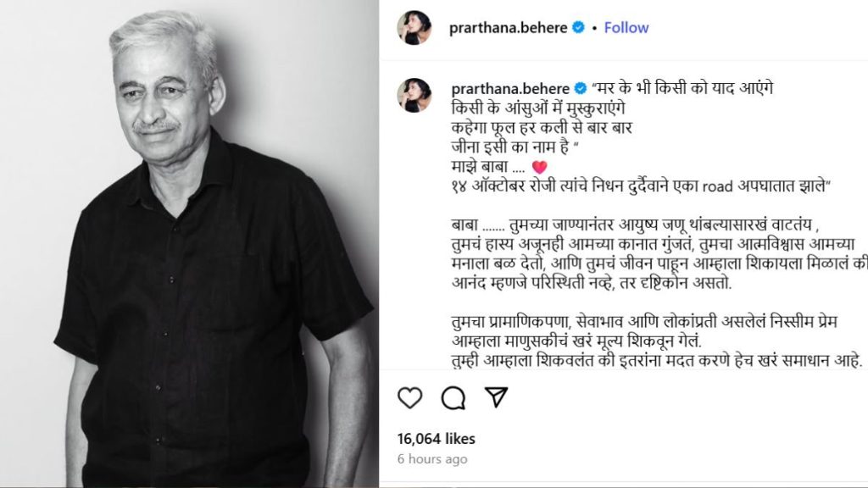The height and width of the screenshot is (488, 868).
Task: Click the paragraph beginning 'बाबा .......'
Action: pos(659,254)
